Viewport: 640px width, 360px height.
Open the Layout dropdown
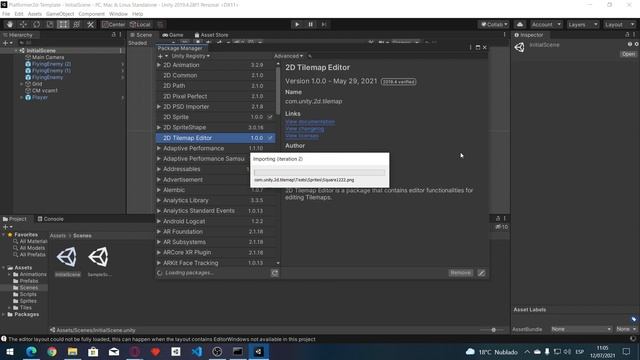point(619,24)
